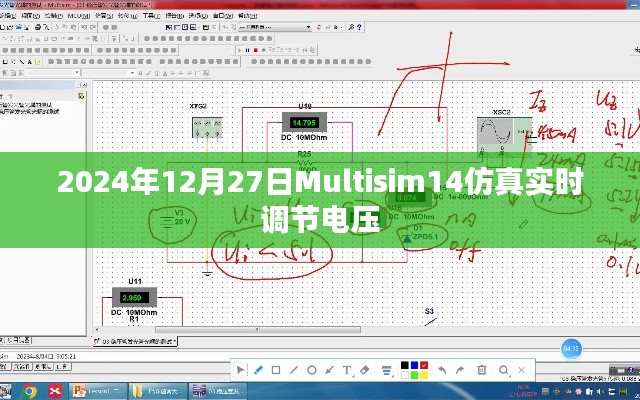
Task: Choose the arrow annotation tool
Action: tap(329, 370)
